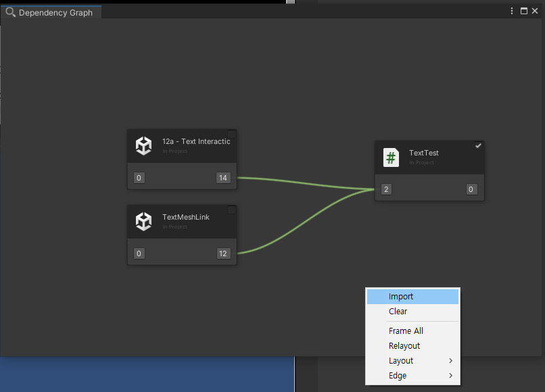
Task: Switch to the Dependency Graph tab
Action: [51, 13]
